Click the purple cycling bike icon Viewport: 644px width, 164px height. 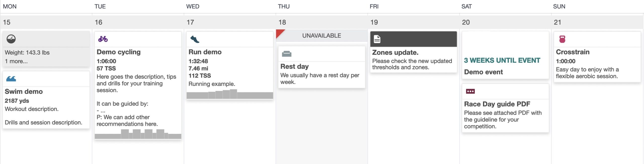pos(103,39)
